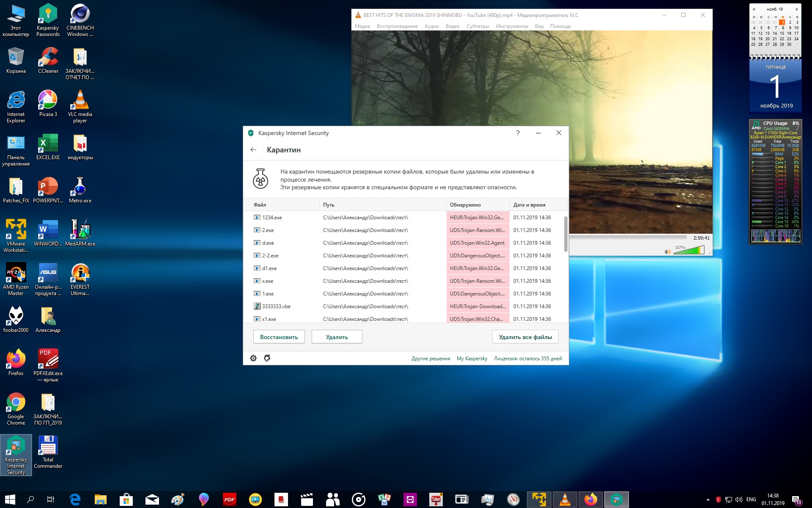Go to next month in calendar widget
Screen dimensions: 812x508
tap(797, 9)
